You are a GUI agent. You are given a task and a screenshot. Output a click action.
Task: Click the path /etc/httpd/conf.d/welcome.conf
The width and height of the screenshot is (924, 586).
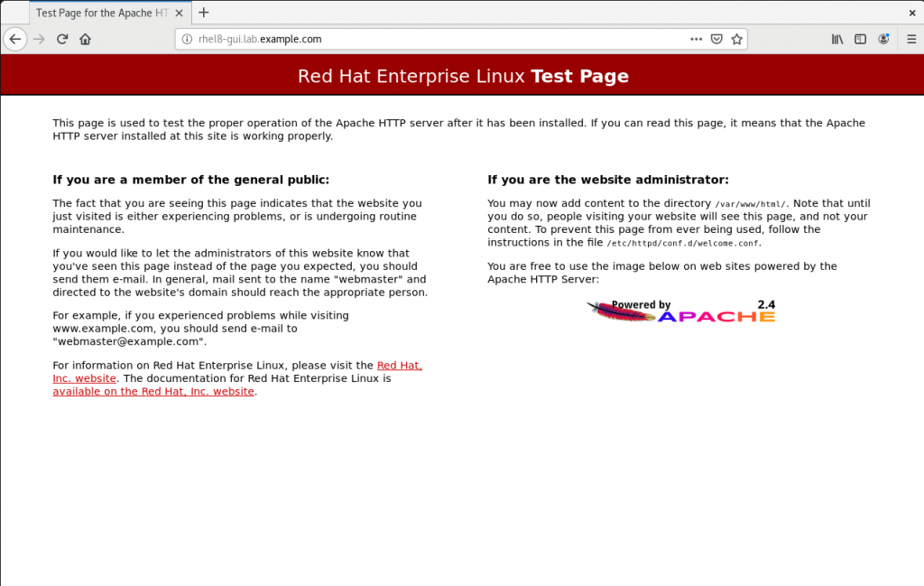click(682, 243)
